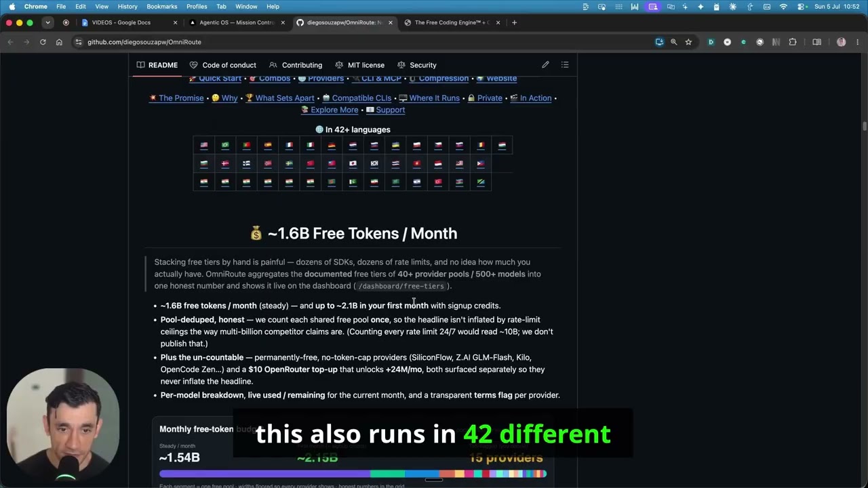This screenshot has width=868, height=488.
Task: Go to the Chrome home page button
Action: [x=59, y=42]
